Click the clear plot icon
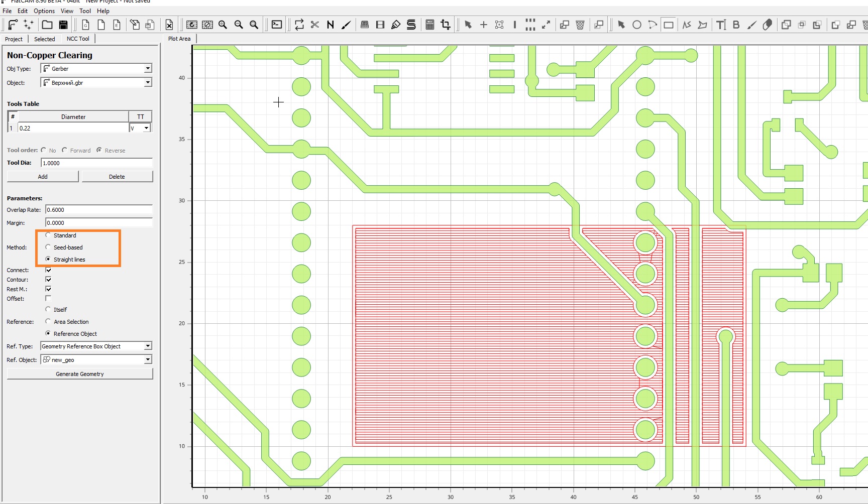Viewport: 868px width, 504px height. click(207, 25)
